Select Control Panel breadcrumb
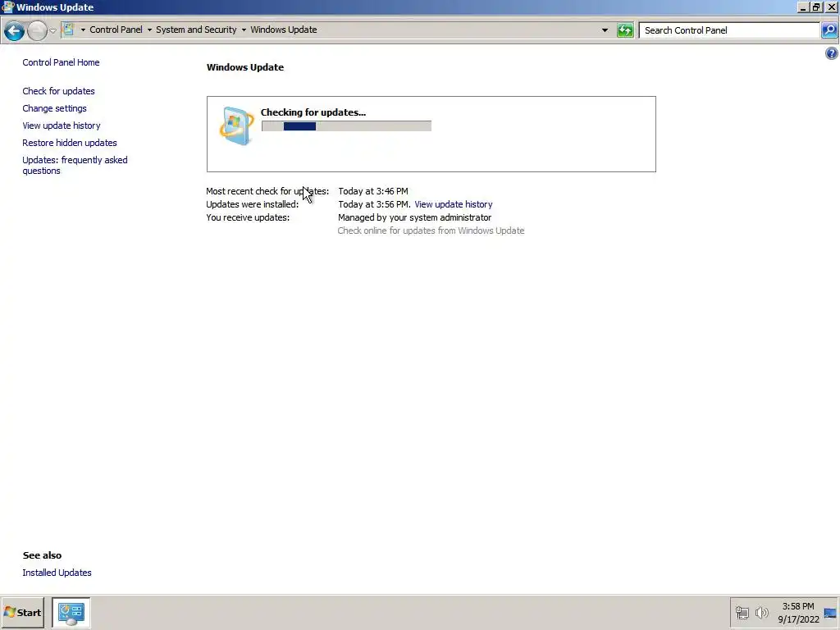Image resolution: width=840 pixels, height=630 pixels. pos(116,30)
